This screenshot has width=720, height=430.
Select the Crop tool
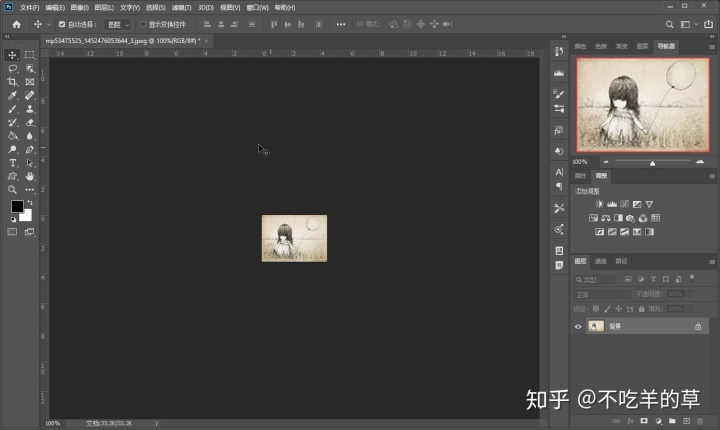click(12, 82)
